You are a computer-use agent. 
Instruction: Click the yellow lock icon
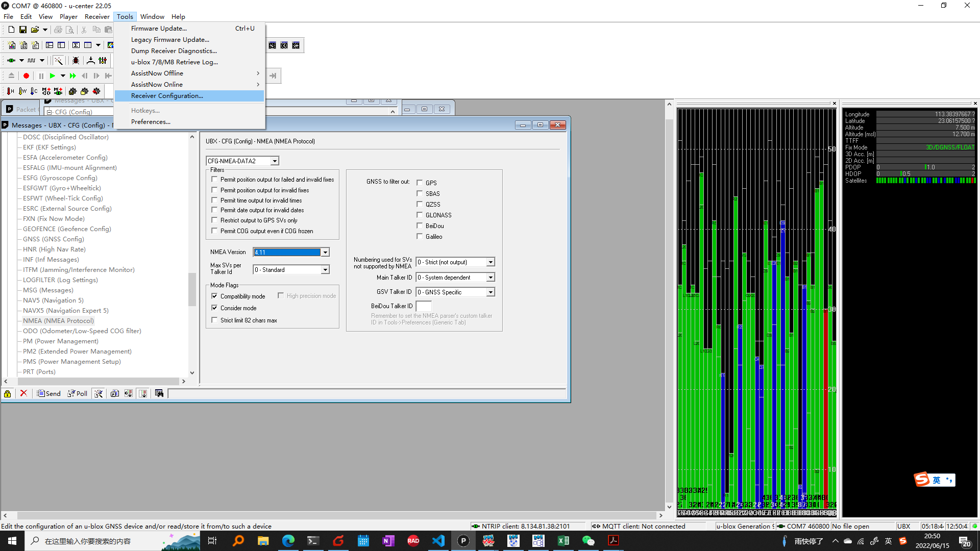click(8, 394)
